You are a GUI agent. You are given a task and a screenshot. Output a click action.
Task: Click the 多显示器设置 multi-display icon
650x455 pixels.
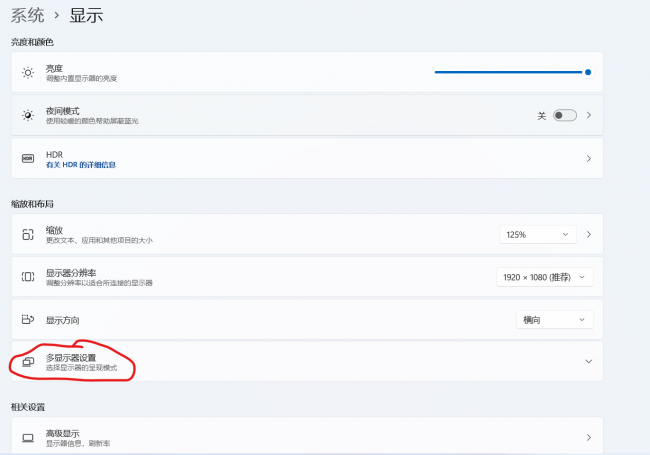pos(28,362)
